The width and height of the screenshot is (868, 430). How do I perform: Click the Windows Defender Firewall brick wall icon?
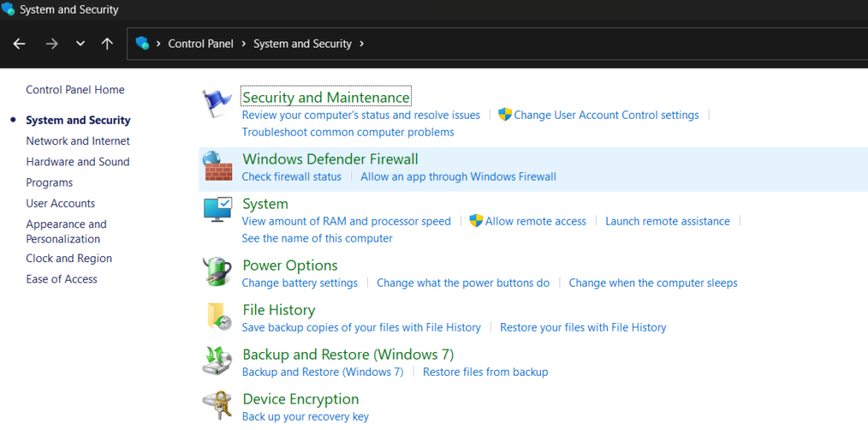click(x=217, y=166)
